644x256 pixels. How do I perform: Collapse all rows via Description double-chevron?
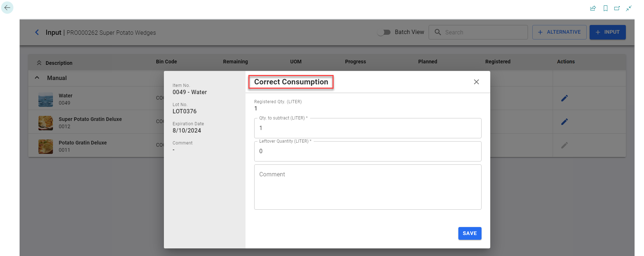click(39, 63)
